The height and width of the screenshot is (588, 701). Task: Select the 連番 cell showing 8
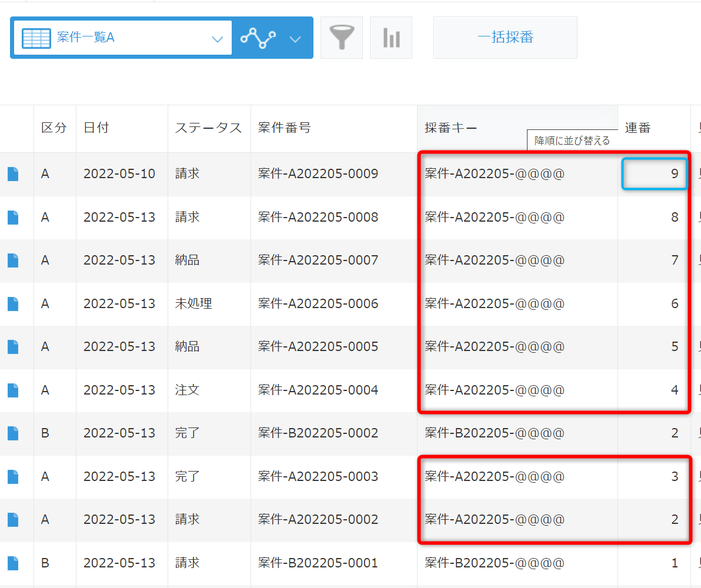[655, 218]
